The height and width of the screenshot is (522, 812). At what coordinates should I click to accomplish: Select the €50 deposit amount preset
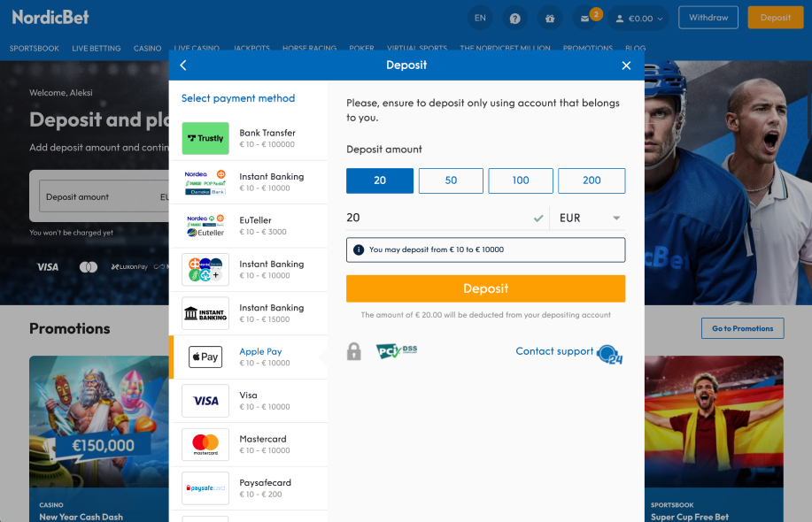(x=450, y=180)
